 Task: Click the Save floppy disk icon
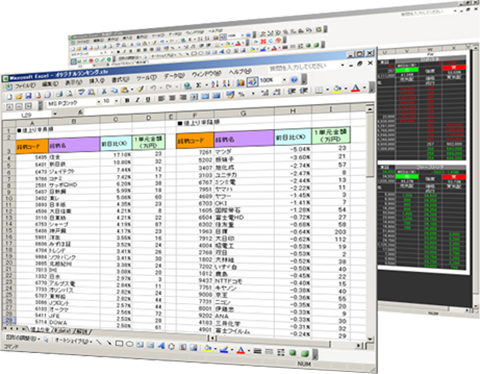(28, 96)
